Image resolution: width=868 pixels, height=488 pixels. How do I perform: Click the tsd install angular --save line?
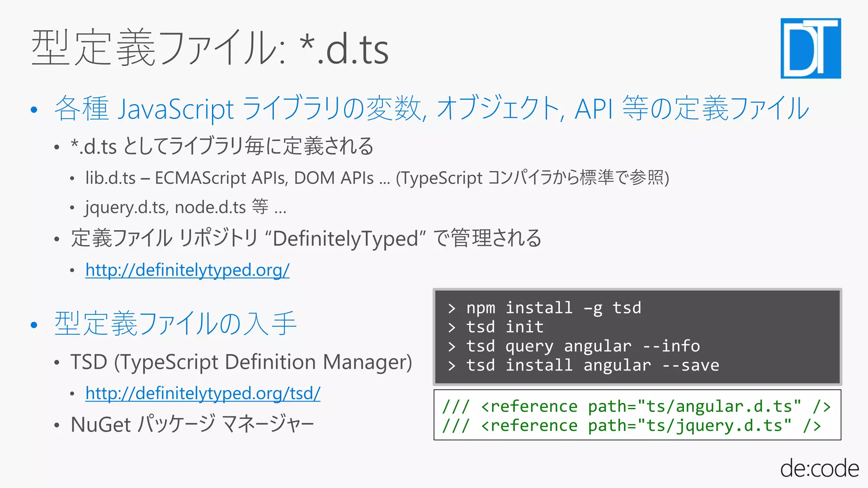pos(584,366)
